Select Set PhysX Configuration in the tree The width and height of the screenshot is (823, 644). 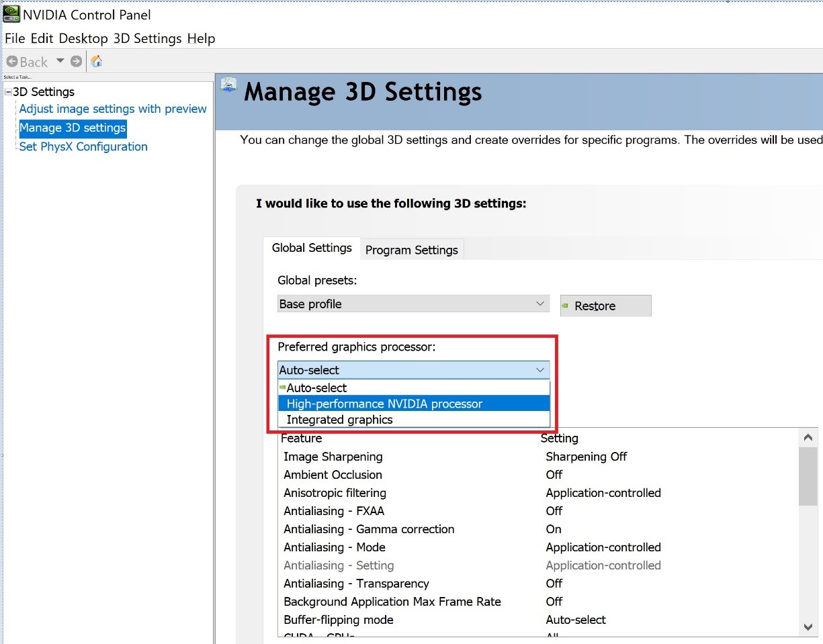[x=83, y=146]
